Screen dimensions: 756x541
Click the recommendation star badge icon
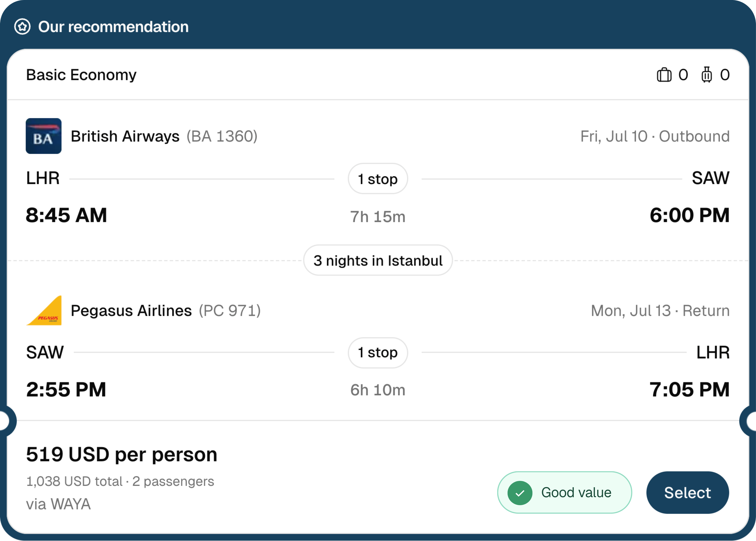[22, 27]
